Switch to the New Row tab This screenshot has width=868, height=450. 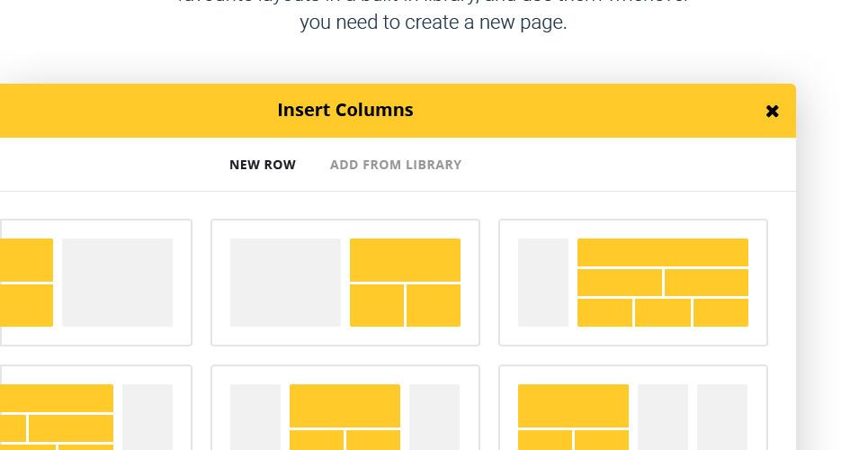point(263,165)
